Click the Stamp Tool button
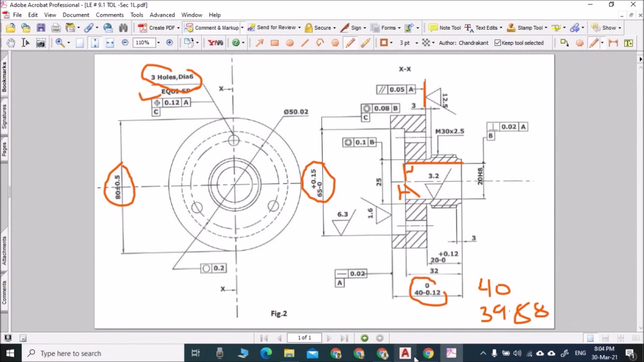644x362 pixels. pyautogui.click(x=525, y=28)
